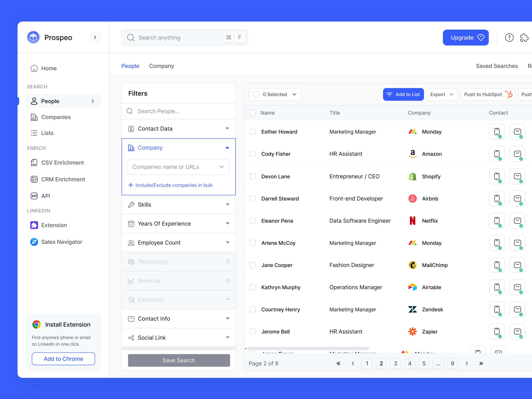Open Saved Searches tab
Image resolution: width=532 pixels, height=399 pixels.
point(497,66)
